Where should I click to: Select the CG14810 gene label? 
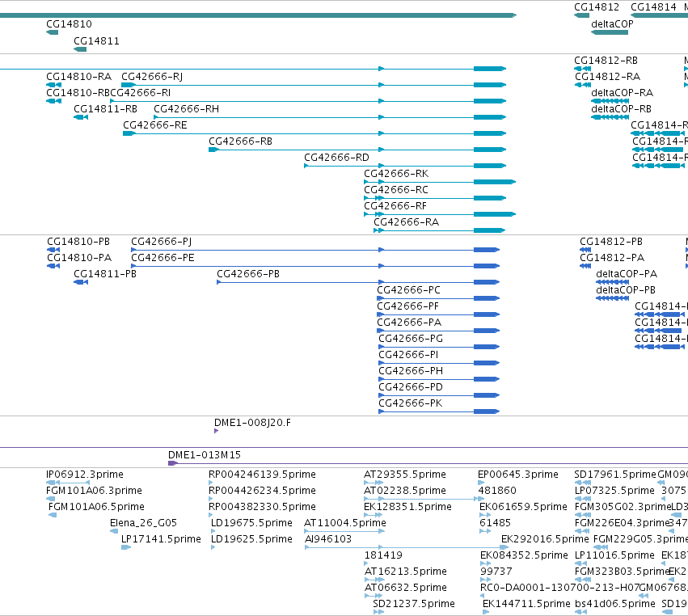coord(69,24)
